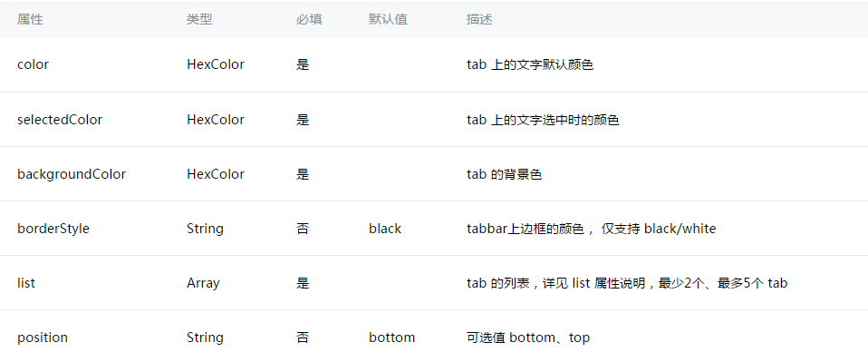Viewport: 868px width, 362px height.
Task: Click the black default value cell
Action: pos(385,229)
